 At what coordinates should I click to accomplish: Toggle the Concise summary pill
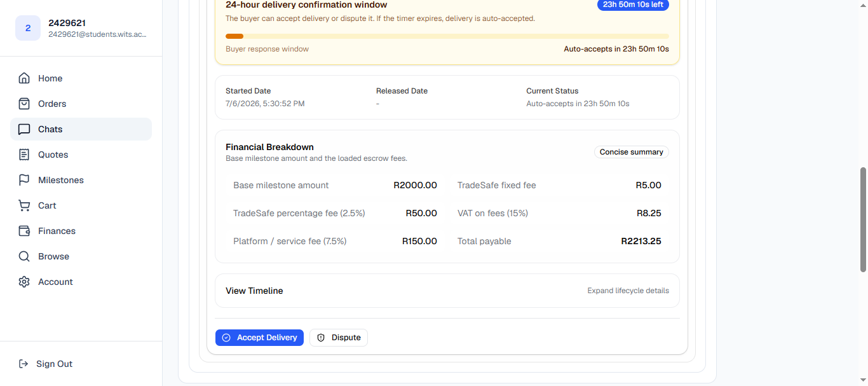pyautogui.click(x=632, y=152)
